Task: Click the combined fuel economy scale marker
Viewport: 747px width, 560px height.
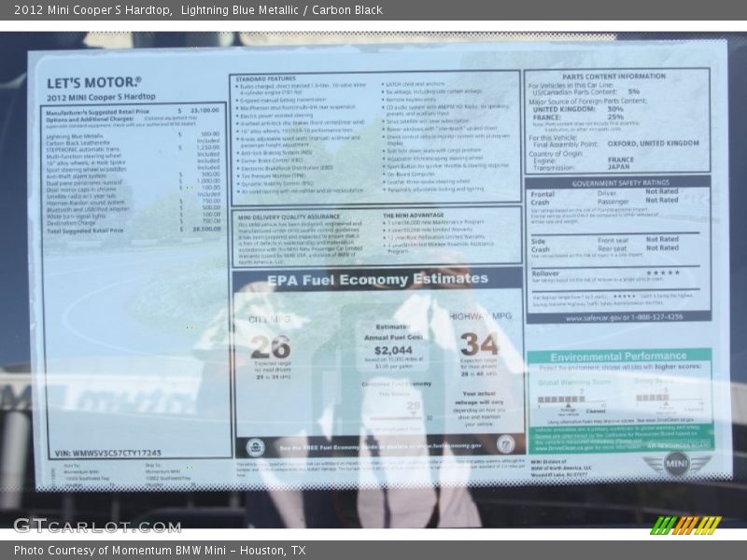Action: [x=413, y=414]
